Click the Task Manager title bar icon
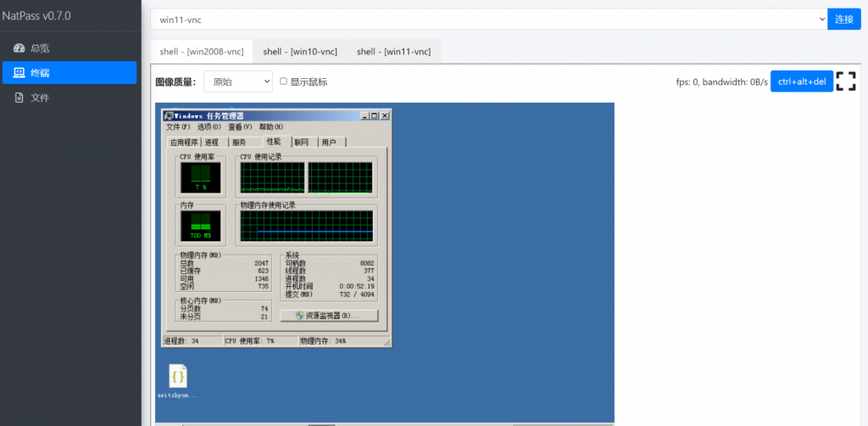 click(x=169, y=115)
